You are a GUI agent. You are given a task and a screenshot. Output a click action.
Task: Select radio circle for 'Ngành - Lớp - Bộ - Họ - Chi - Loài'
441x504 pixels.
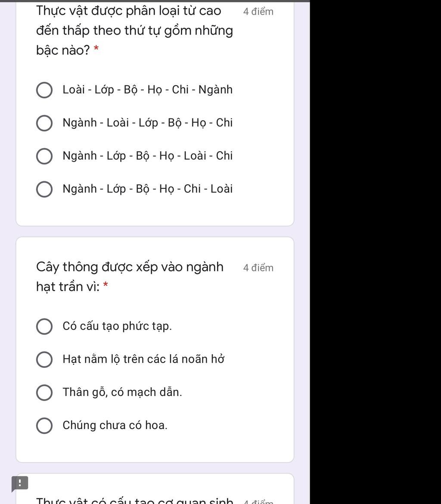coord(44,189)
